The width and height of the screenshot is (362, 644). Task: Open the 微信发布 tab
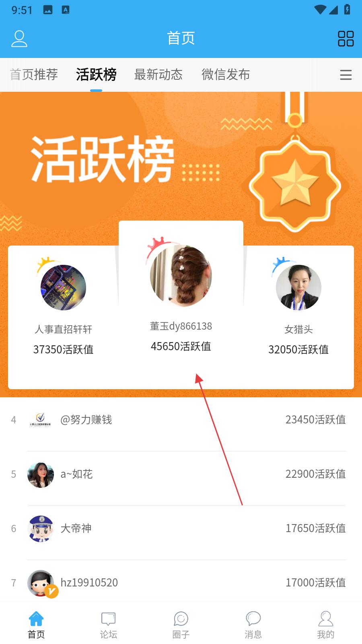226,74
